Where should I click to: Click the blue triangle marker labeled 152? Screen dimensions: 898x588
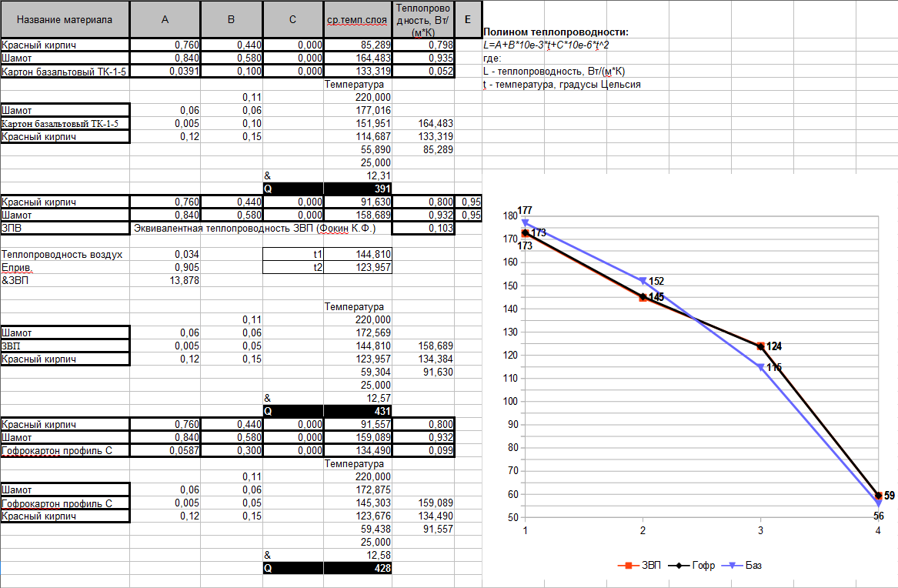(x=643, y=282)
